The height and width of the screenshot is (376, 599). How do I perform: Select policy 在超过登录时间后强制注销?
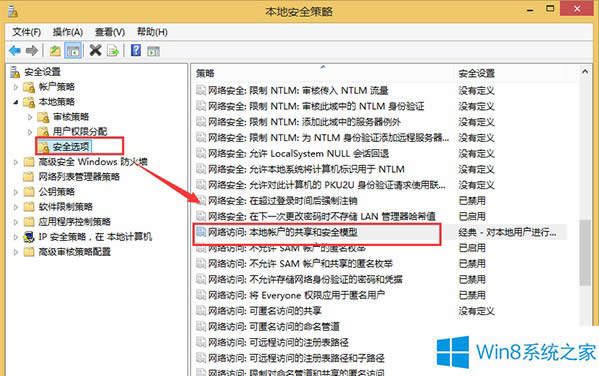[283, 201]
